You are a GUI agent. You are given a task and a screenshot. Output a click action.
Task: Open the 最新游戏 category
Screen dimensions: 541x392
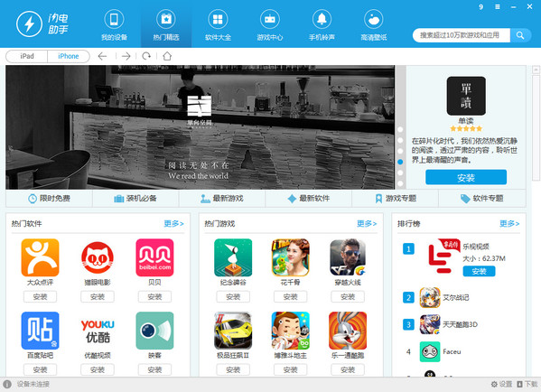tap(222, 199)
